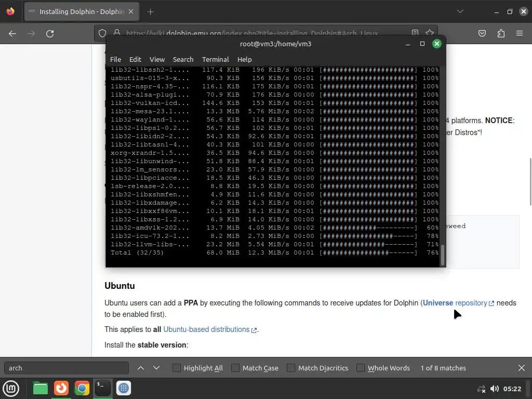Follow the Universe repository link
Image resolution: width=532 pixels, height=399 pixels.
click(458, 303)
